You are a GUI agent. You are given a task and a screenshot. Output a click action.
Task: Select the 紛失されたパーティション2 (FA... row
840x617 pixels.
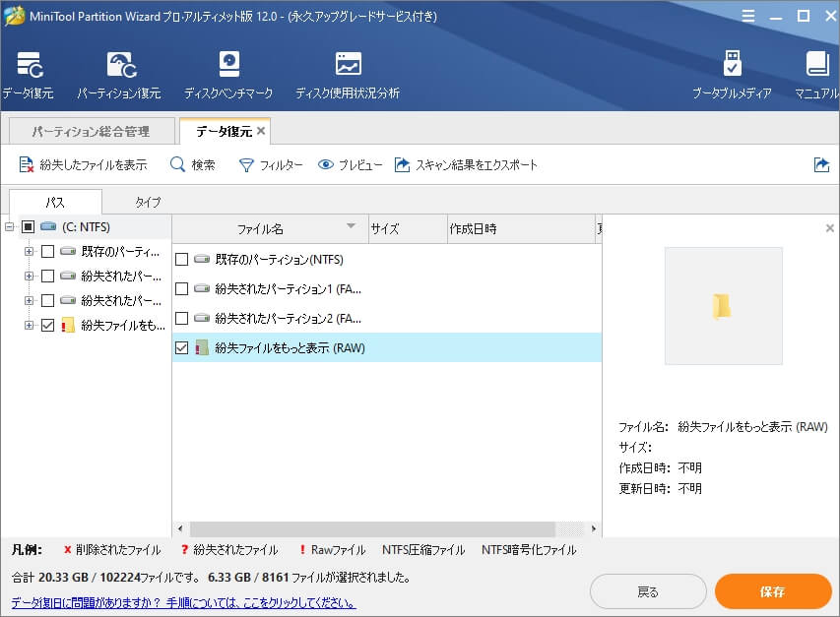pyautogui.click(x=387, y=319)
